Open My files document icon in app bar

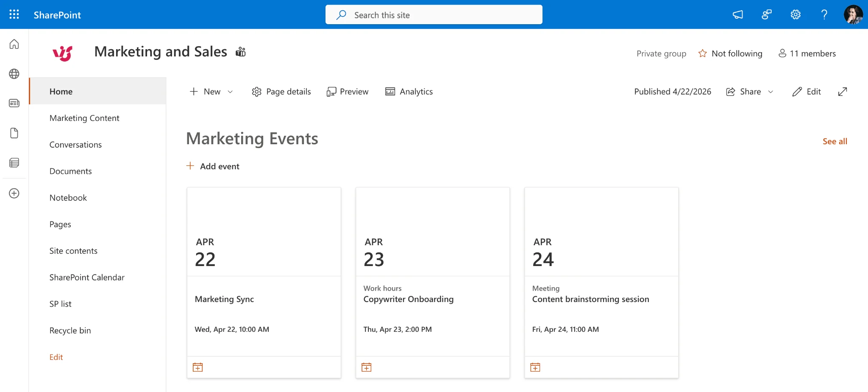click(x=14, y=133)
